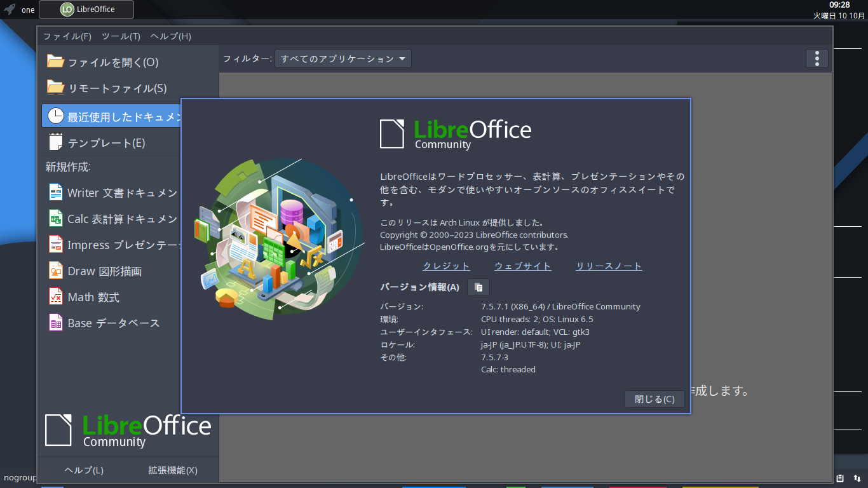Copy version info with the copy icon
This screenshot has width=868, height=488.
pyautogui.click(x=478, y=287)
